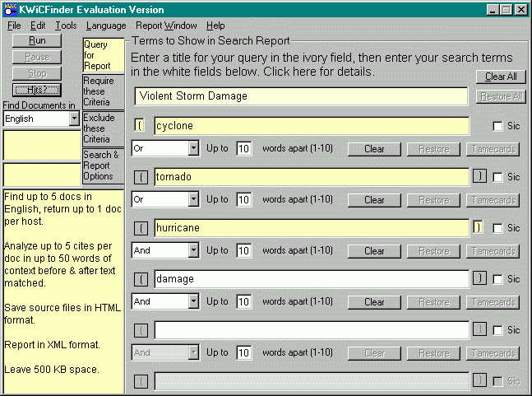The height and width of the screenshot is (396, 532).
Task: Click the Clear All button
Action: [501, 77]
